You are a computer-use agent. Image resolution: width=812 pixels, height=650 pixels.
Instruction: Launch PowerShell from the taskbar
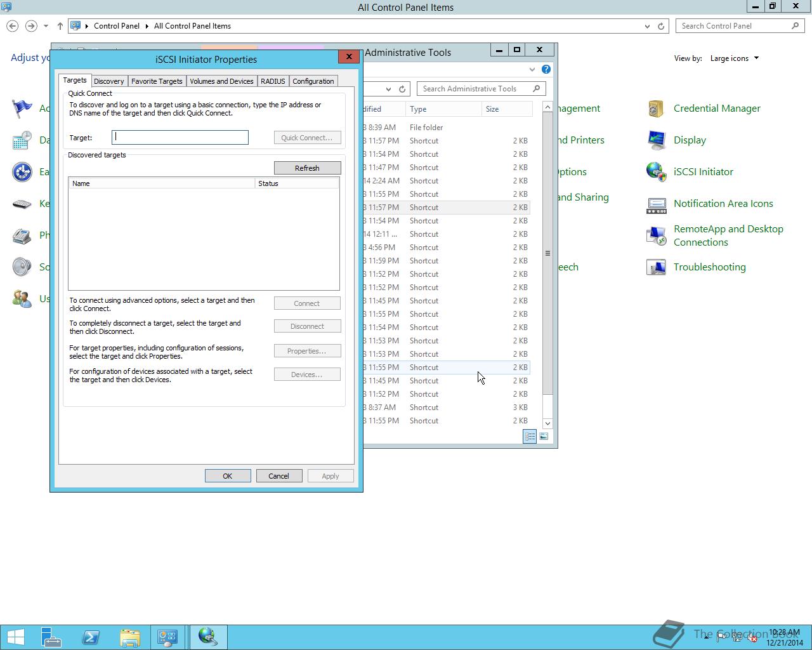91,637
